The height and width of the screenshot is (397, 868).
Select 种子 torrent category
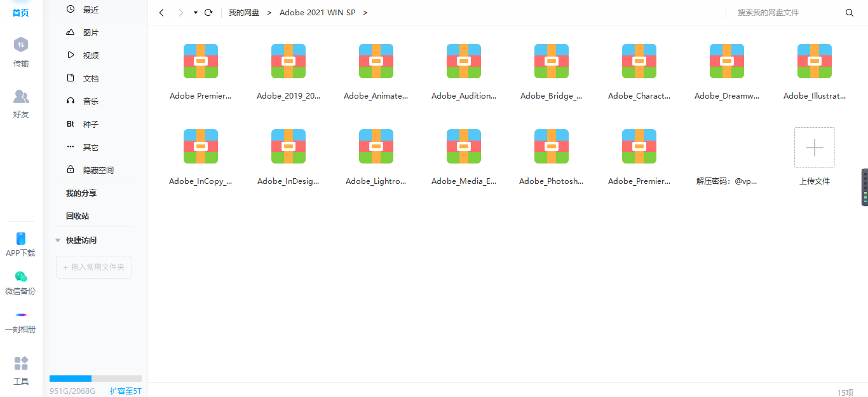click(x=90, y=124)
